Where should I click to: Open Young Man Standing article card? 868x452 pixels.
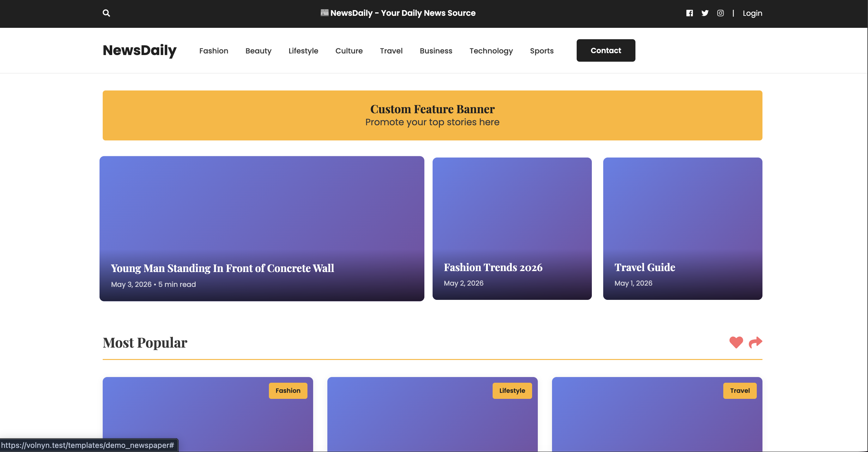pos(262,229)
